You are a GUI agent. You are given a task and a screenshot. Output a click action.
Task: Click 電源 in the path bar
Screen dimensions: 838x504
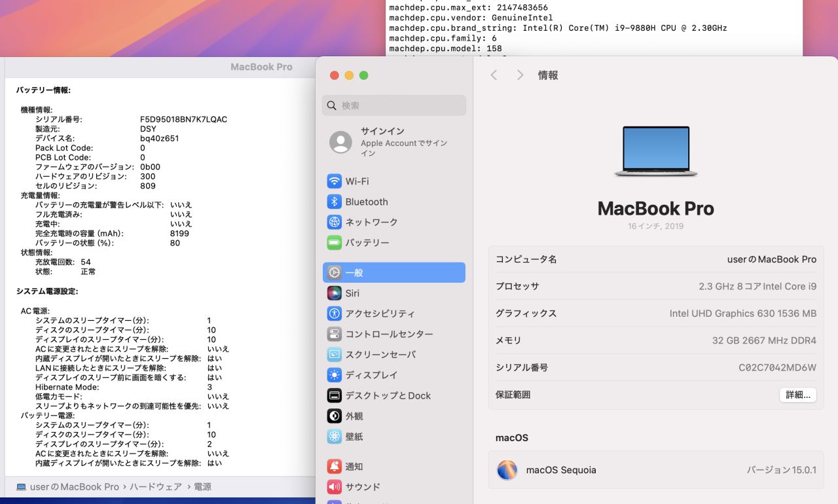(x=202, y=487)
